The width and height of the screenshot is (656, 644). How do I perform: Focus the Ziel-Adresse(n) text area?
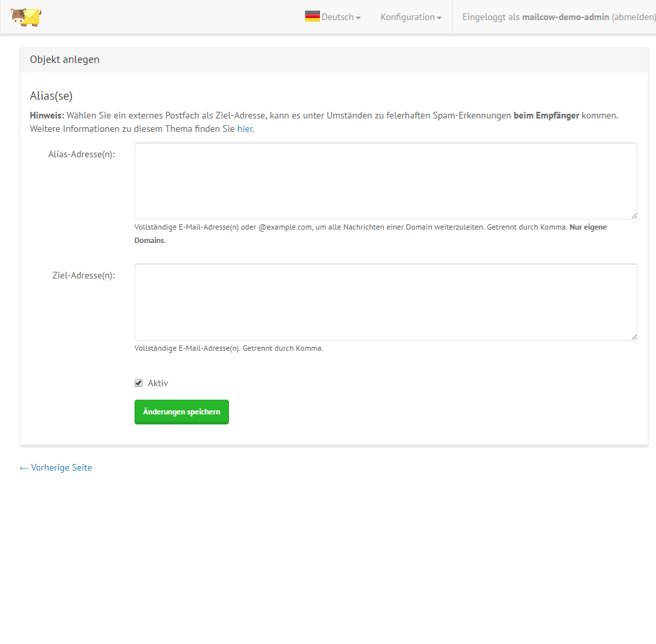click(x=386, y=302)
